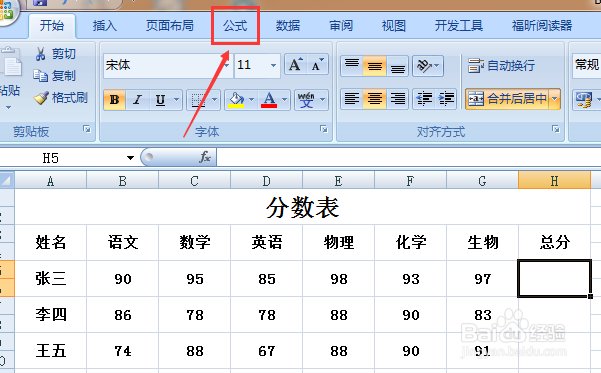This screenshot has width=601, height=373.
Task: Expand underline style dropdown arrow
Action: 176,100
